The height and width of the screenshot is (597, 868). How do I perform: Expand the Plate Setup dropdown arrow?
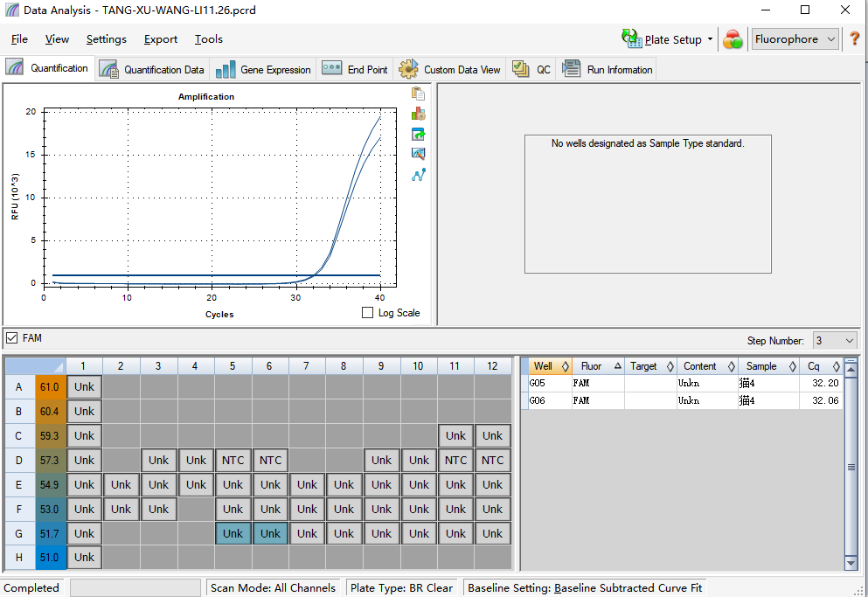[x=711, y=39]
